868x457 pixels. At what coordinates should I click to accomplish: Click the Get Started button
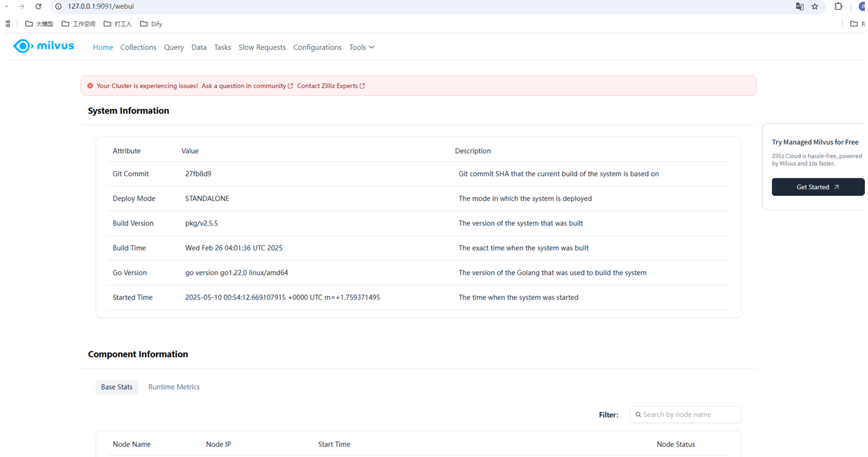(x=817, y=187)
